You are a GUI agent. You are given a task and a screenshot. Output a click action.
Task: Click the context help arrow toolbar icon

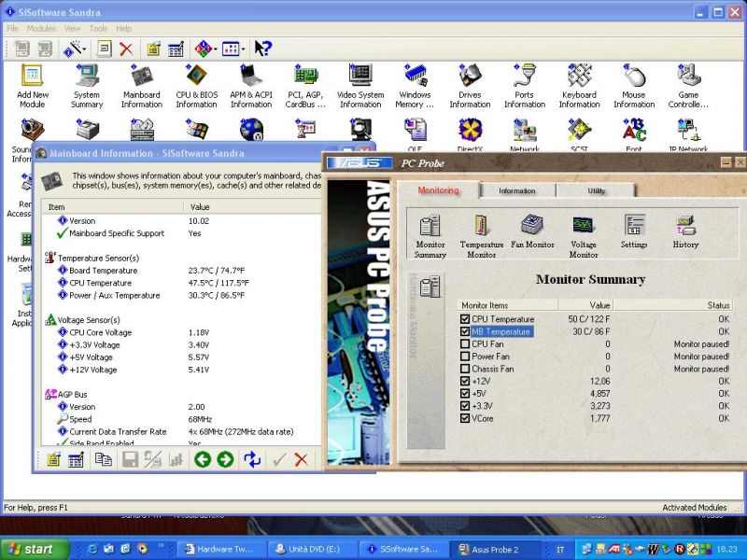[x=263, y=49]
